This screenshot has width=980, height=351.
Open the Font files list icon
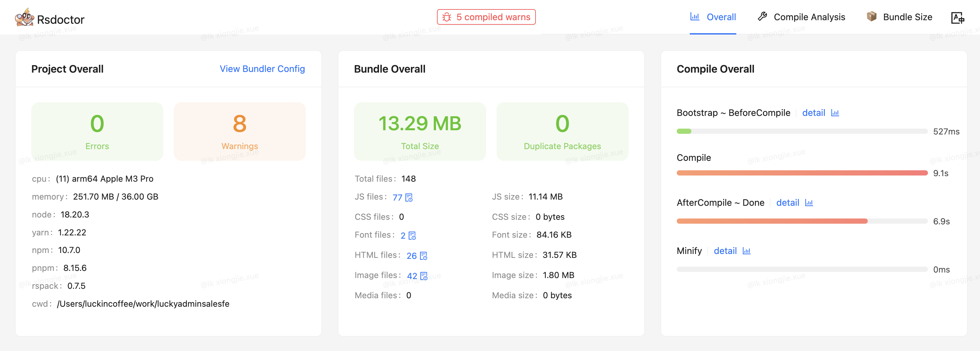pos(412,236)
